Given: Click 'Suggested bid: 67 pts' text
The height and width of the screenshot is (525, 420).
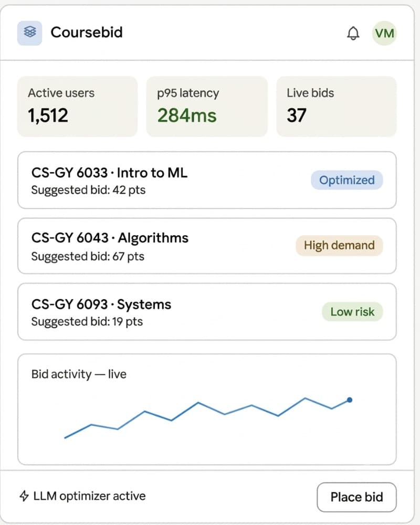Looking at the screenshot, I should tap(88, 257).
